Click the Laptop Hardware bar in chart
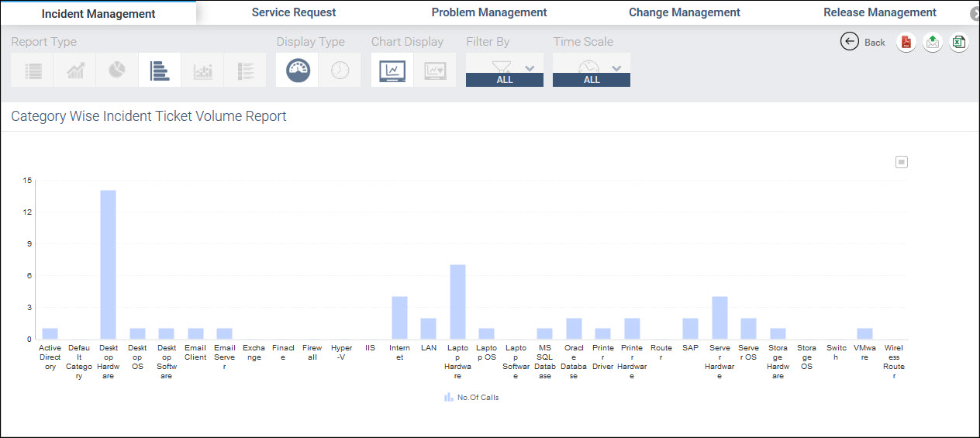The width and height of the screenshot is (980, 438). 457,302
